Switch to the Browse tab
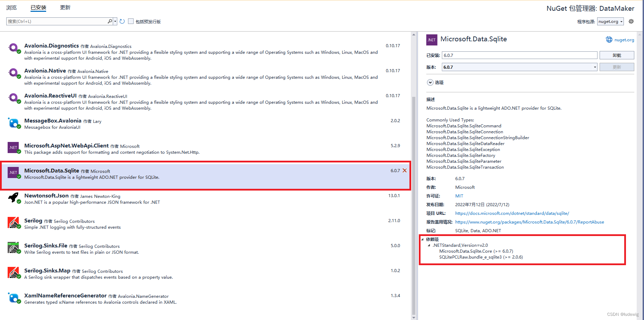 [x=11, y=8]
